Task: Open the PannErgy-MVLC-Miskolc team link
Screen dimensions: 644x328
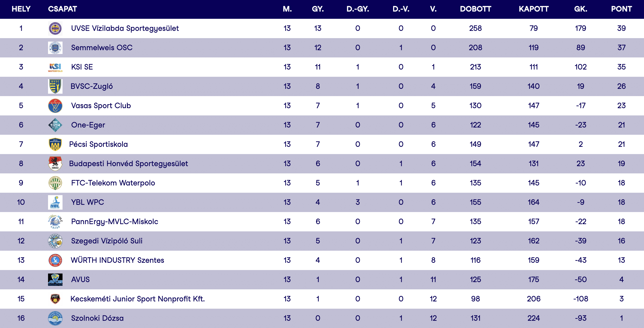Action: (x=115, y=222)
